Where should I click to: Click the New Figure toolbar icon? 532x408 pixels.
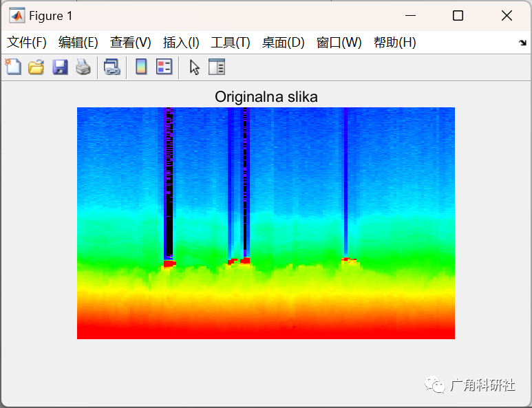coord(13,67)
